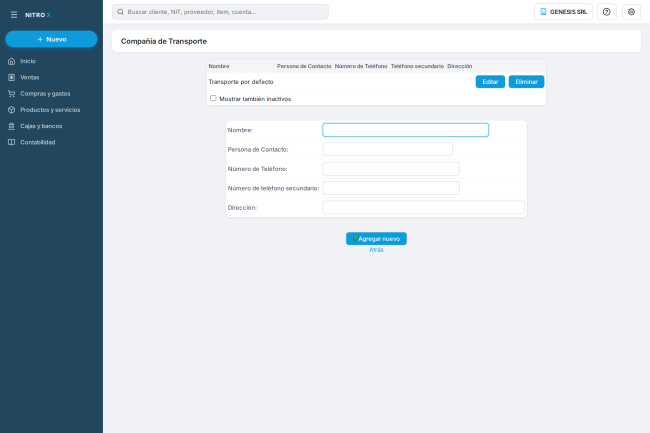The height and width of the screenshot is (433, 650).
Task: Click Eliminar for Transporte por defecto
Action: click(x=526, y=82)
